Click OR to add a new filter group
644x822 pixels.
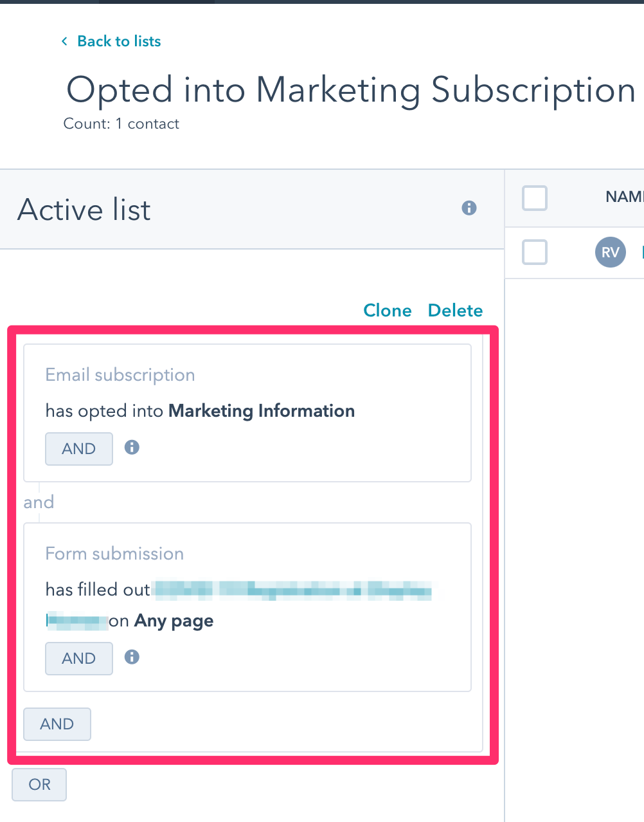click(x=39, y=784)
